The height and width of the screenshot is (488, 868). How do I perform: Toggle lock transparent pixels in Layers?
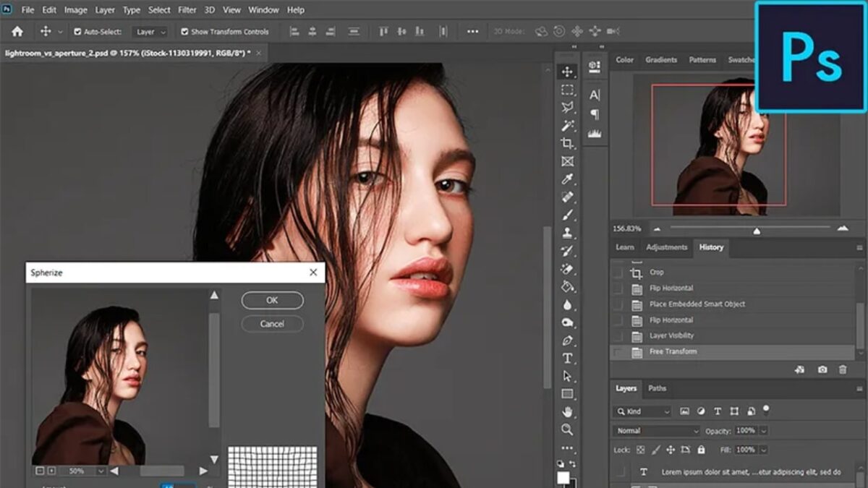(x=642, y=450)
